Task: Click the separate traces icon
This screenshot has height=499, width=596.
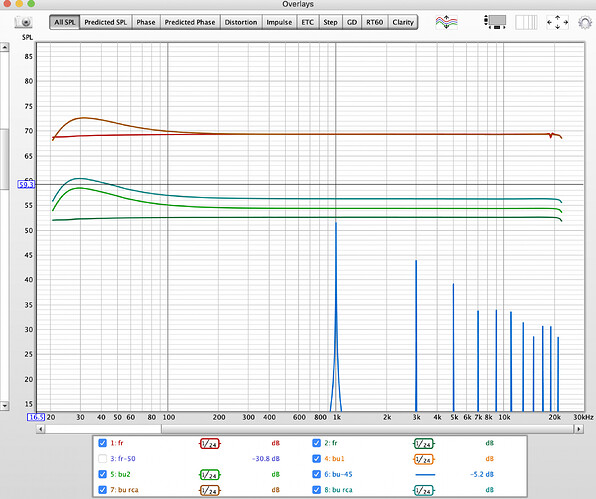Action: pyautogui.click(x=446, y=22)
